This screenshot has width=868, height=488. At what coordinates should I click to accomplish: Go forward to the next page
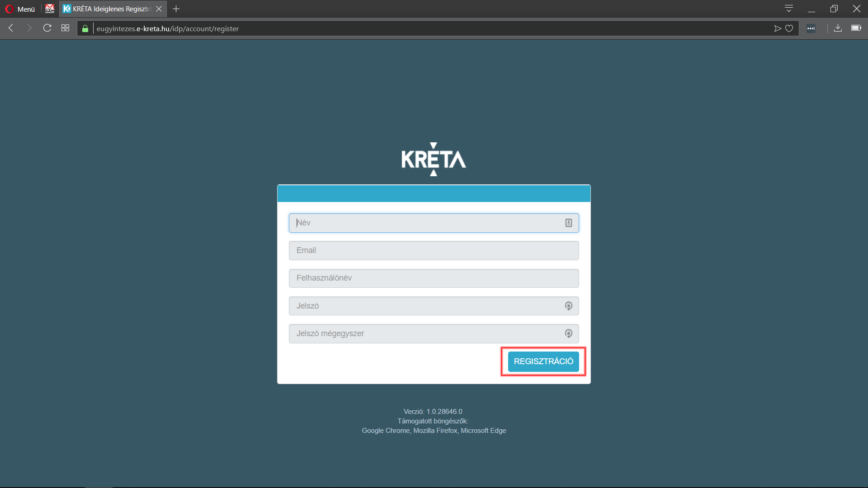29,28
